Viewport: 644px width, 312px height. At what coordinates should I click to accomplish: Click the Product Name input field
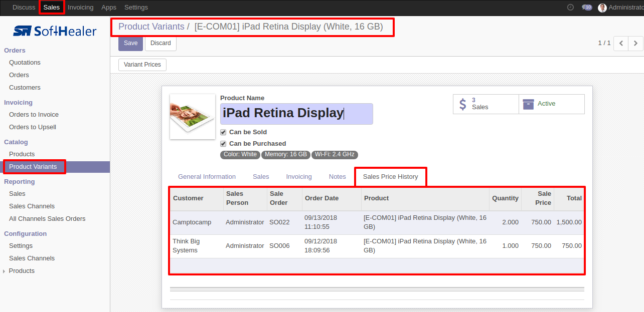pos(296,114)
